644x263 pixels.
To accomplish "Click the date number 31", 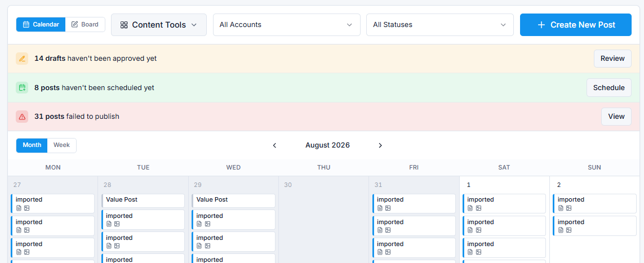I will pos(378,185).
